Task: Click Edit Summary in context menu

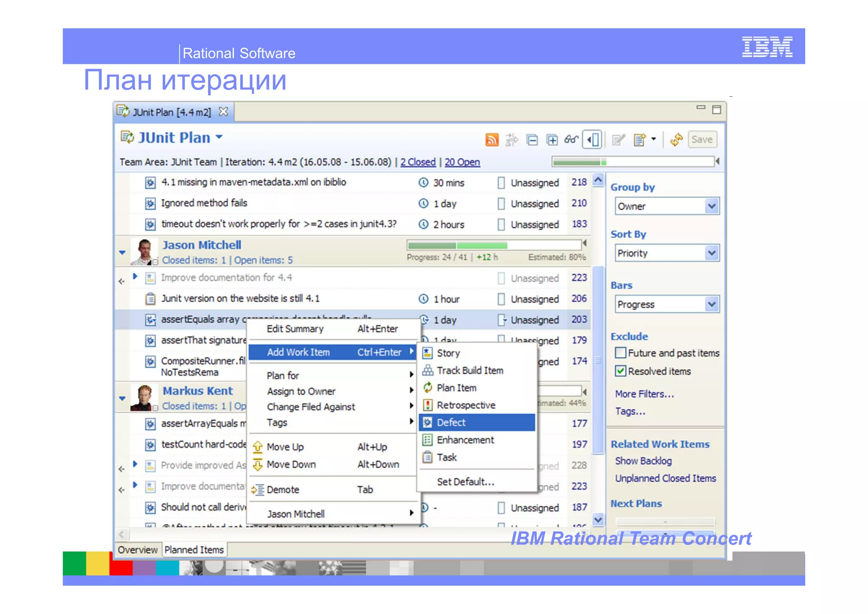Action: click(x=333, y=329)
